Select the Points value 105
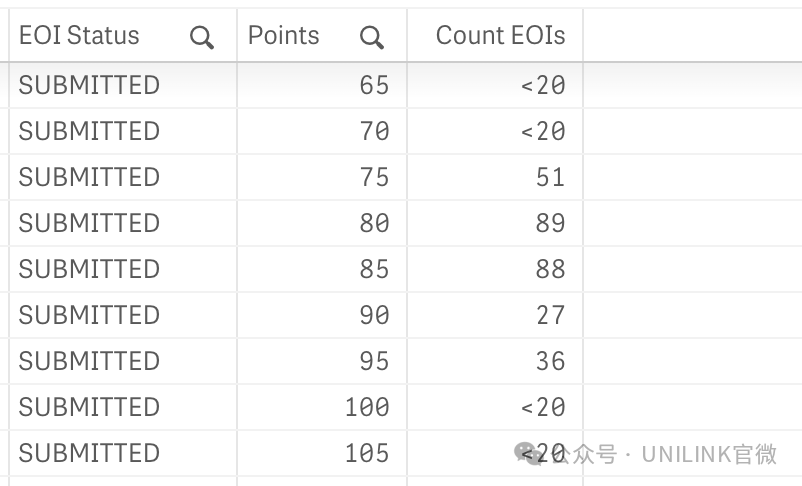The width and height of the screenshot is (802, 486). [367, 453]
